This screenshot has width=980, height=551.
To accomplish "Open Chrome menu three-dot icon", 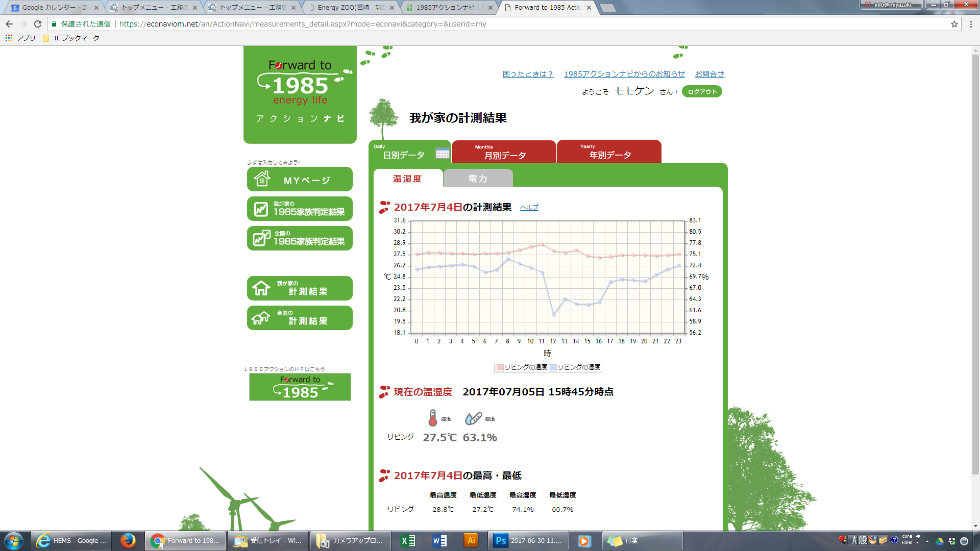I will click(x=971, y=24).
